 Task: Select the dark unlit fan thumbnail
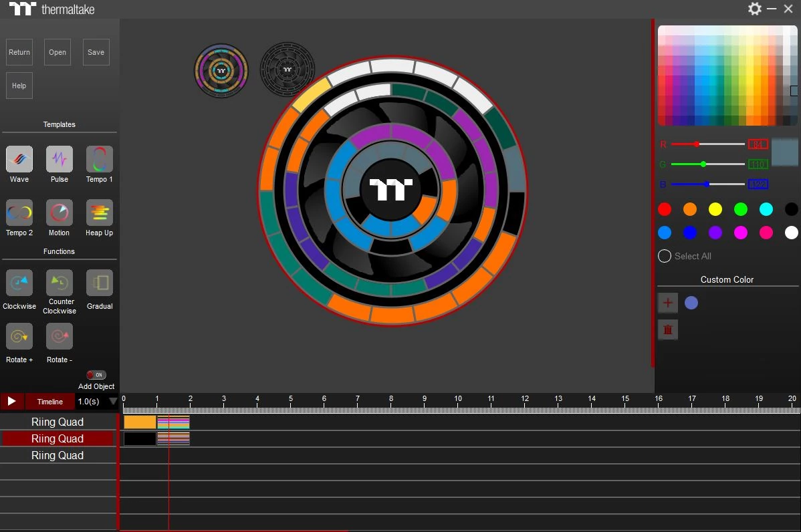click(288, 70)
